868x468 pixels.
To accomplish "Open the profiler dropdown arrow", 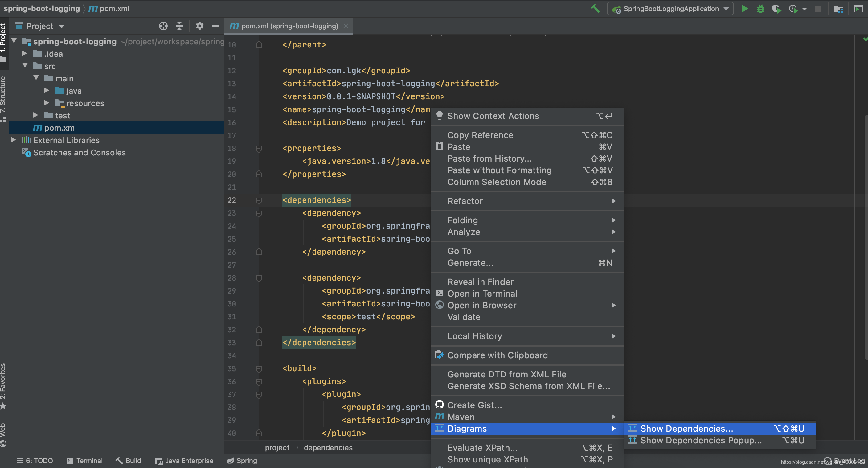I will click(x=804, y=9).
